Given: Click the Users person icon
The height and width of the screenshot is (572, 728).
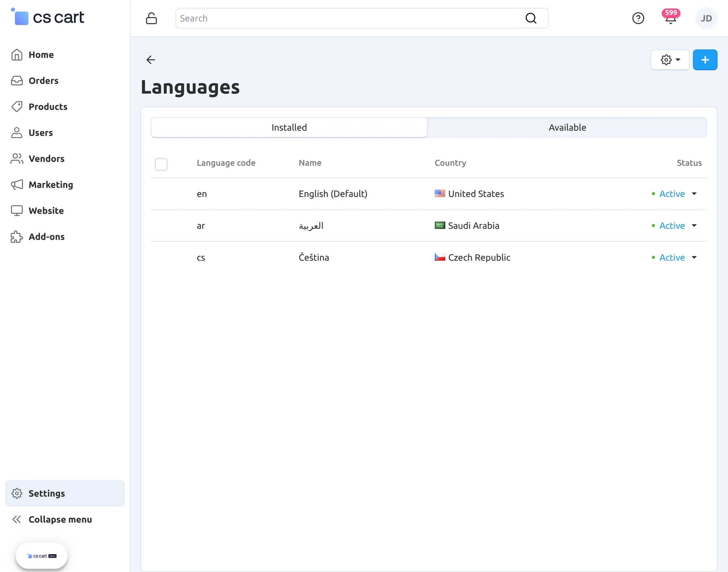Looking at the screenshot, I should coord(17,133).
